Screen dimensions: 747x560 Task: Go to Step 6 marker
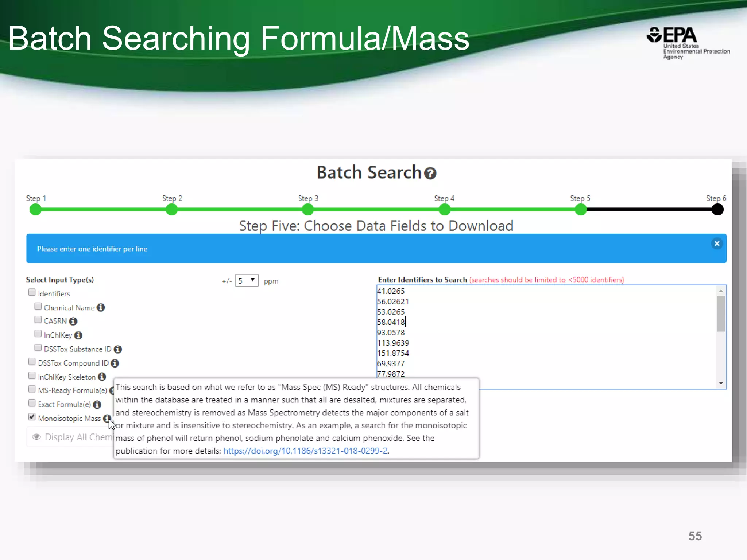tap(717, 209)
